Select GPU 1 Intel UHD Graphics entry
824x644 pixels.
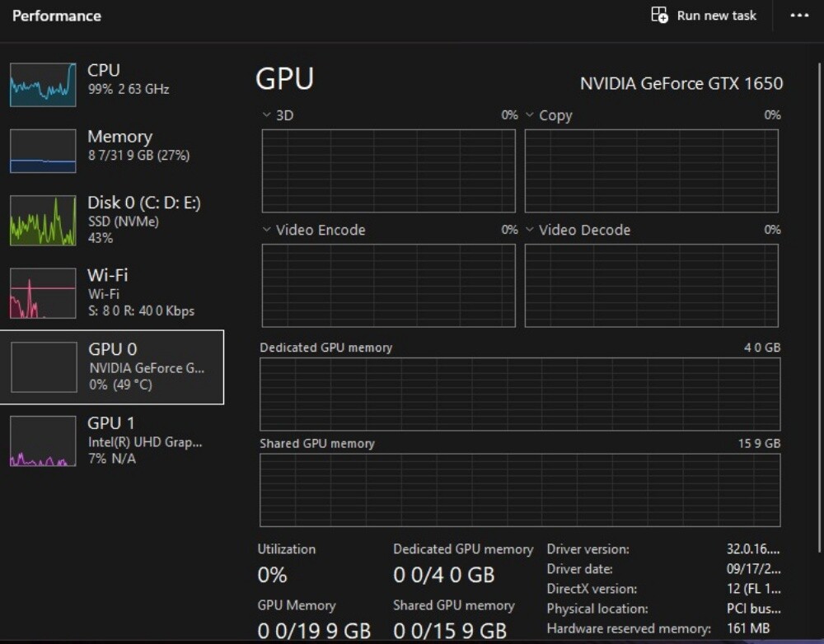point(112,441)
